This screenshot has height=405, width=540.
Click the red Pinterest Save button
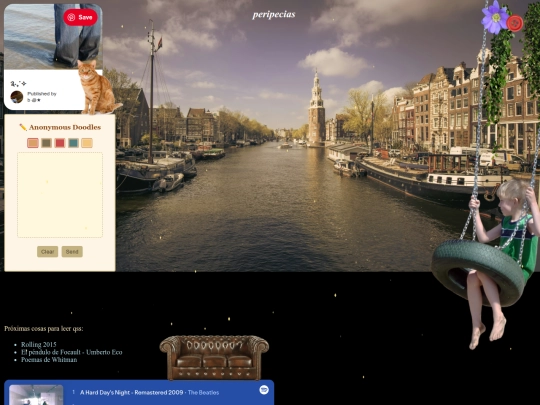(x=80, y=17)
